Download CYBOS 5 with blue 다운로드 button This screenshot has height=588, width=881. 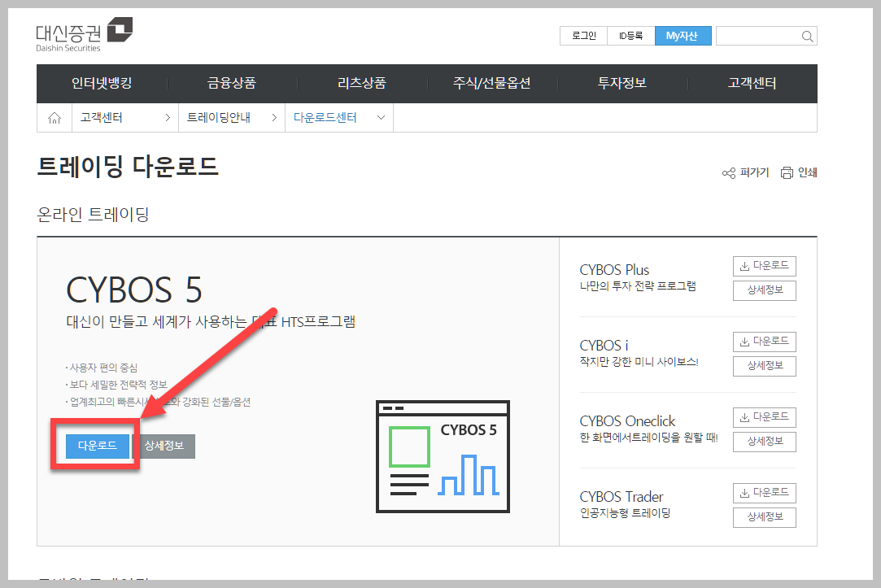point(98,446)
